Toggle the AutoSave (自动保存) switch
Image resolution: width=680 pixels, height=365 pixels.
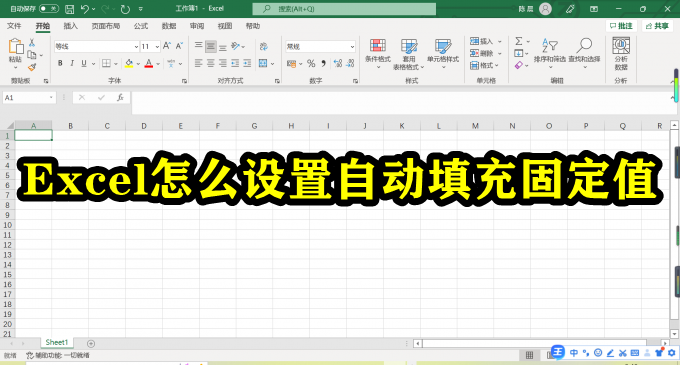49,9
